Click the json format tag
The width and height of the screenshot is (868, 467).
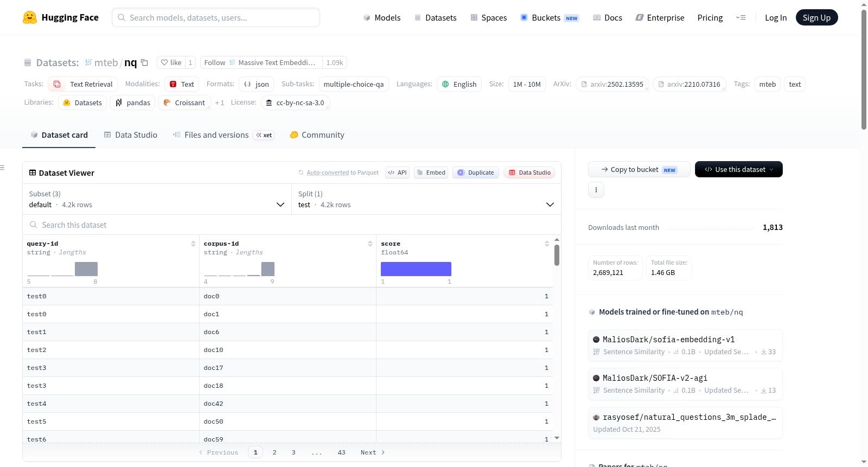pos(256,84)
